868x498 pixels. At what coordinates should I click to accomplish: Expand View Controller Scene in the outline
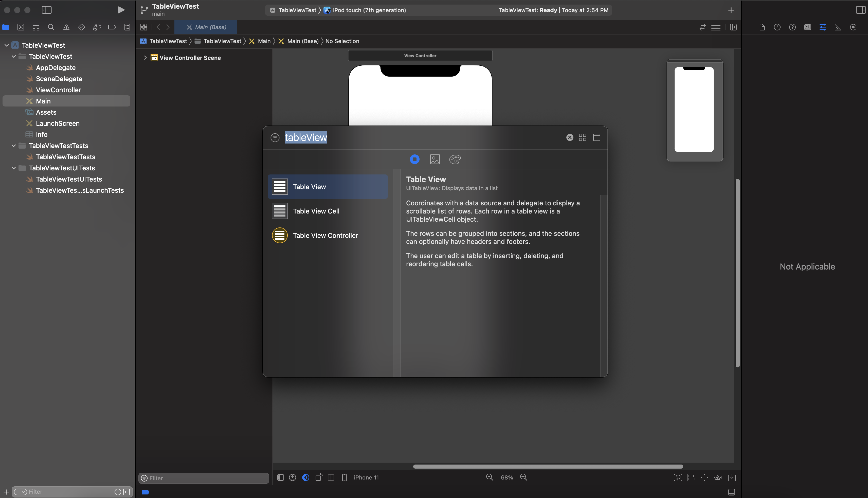[x=145, y=58]
